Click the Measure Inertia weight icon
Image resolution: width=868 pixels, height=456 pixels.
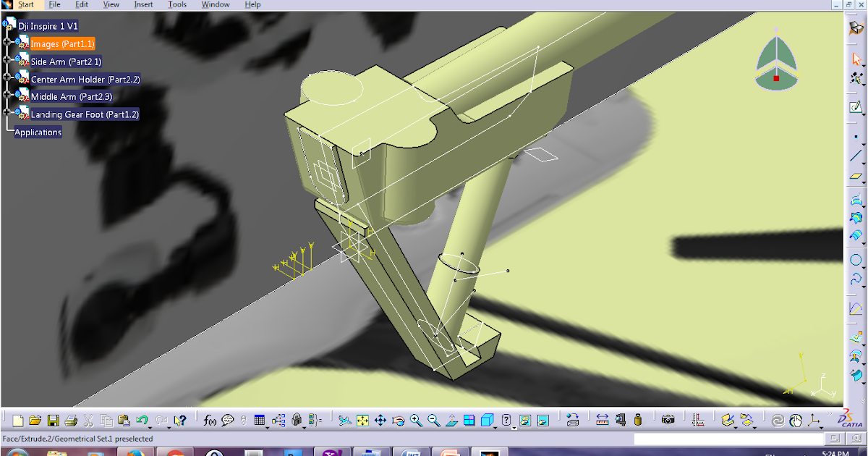coord(638,418)
